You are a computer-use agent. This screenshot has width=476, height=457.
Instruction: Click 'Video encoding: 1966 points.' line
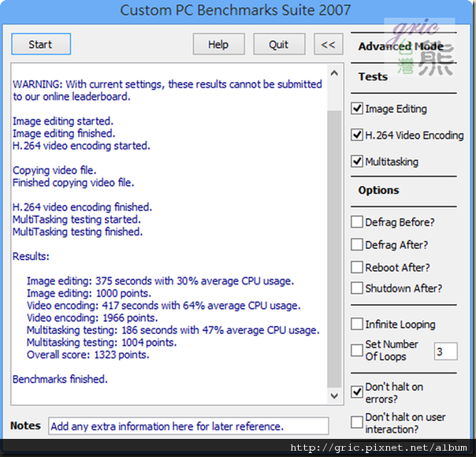[x=92, y=318]
